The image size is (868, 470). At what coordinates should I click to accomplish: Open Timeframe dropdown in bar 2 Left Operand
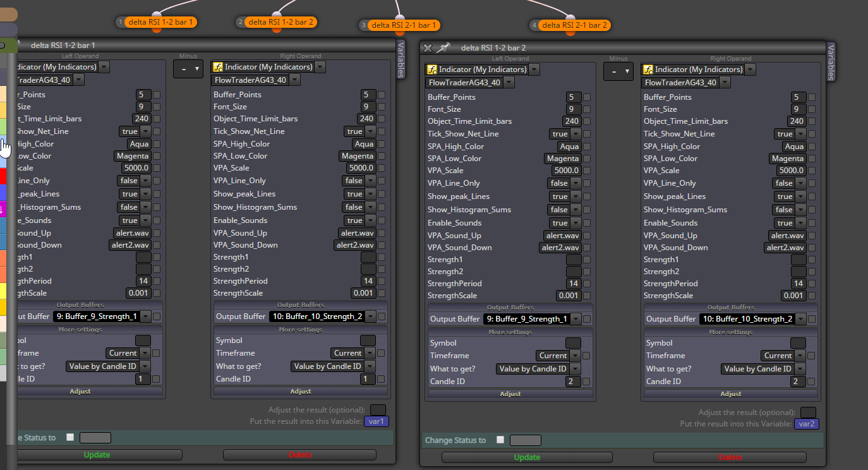point(576,356)
